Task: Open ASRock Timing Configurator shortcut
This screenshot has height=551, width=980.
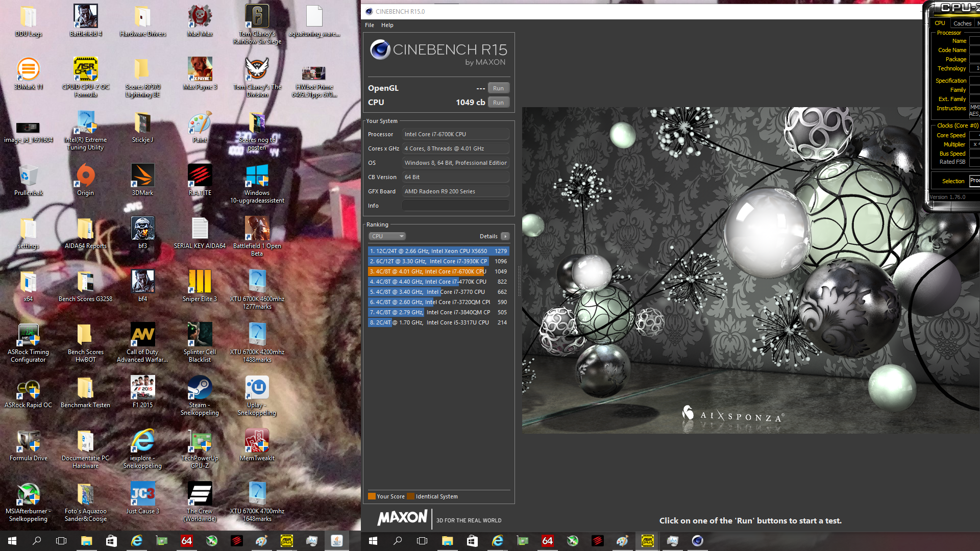Action: pyautogui.click(x=29, y=342)
